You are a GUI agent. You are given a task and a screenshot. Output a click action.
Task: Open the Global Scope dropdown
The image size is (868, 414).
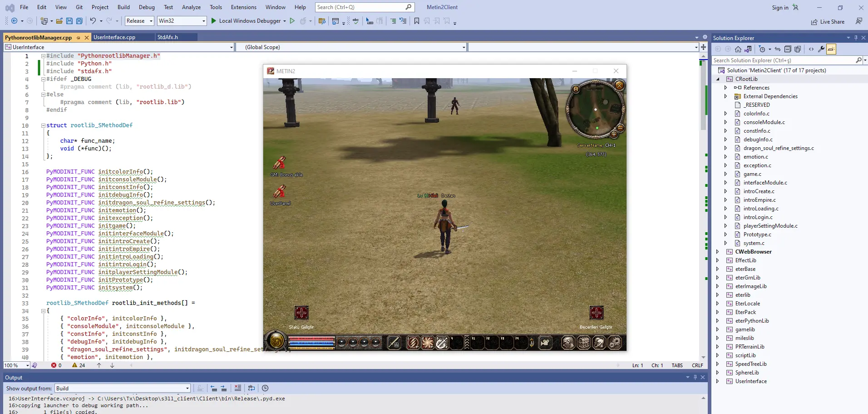(351, 47)
